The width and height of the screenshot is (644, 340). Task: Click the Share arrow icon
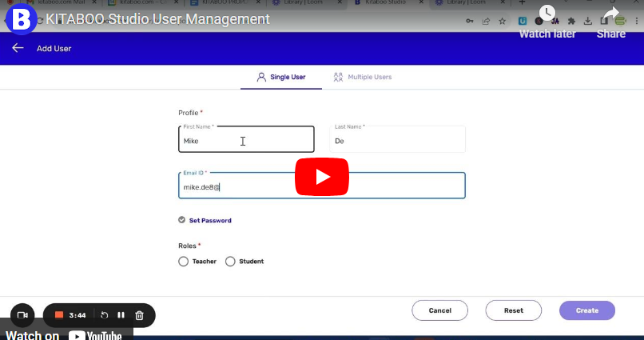(x=611, y=13)
